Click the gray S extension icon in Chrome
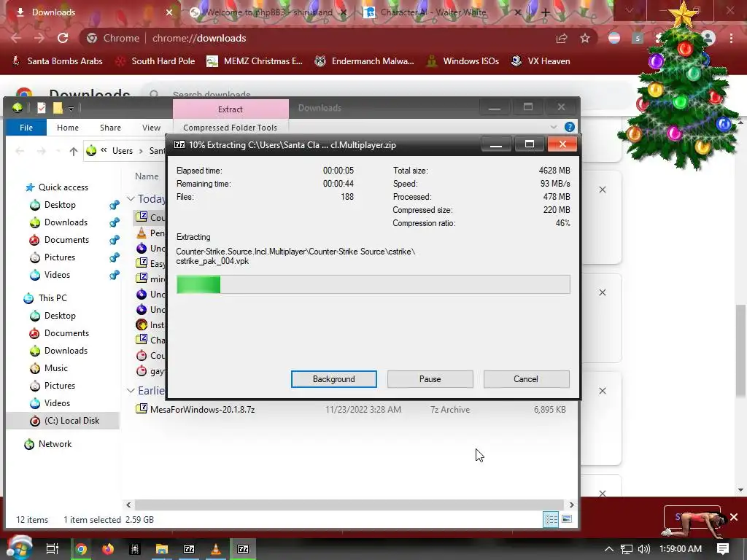Image resolution: width=747 pixels, height=560 pixels. point(638,38)
